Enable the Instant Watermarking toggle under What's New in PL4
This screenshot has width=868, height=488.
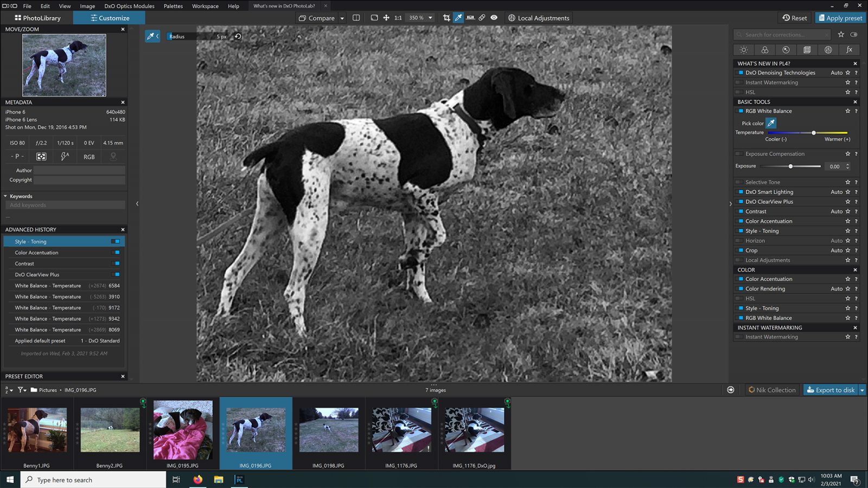[739, 82]
